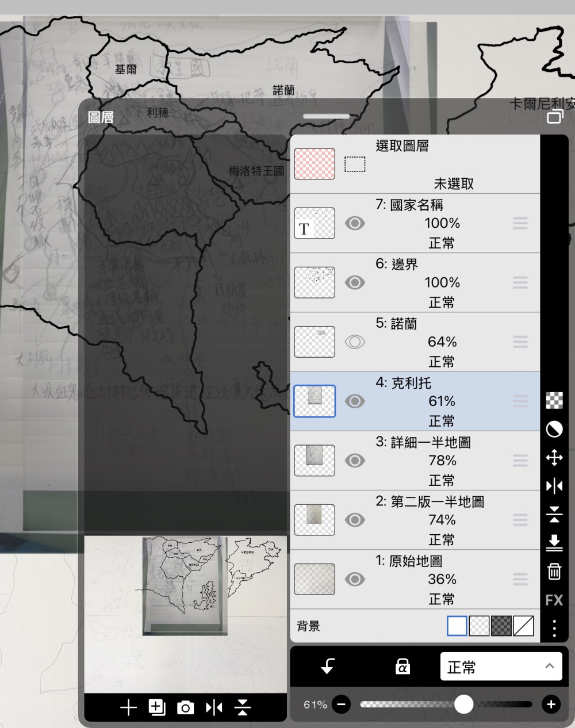Screen dimensions: 575x728
Task: Select layer 1: 原始地圖
Action: 415,579
